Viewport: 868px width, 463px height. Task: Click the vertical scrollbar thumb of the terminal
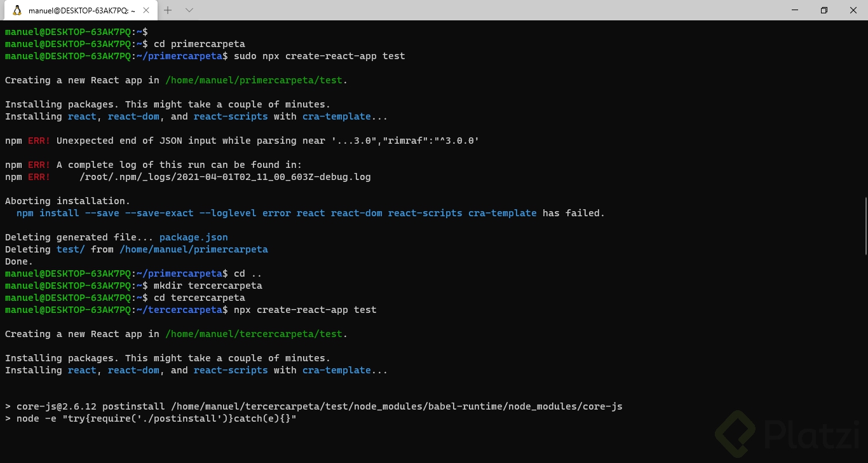[x=865, y=227]
